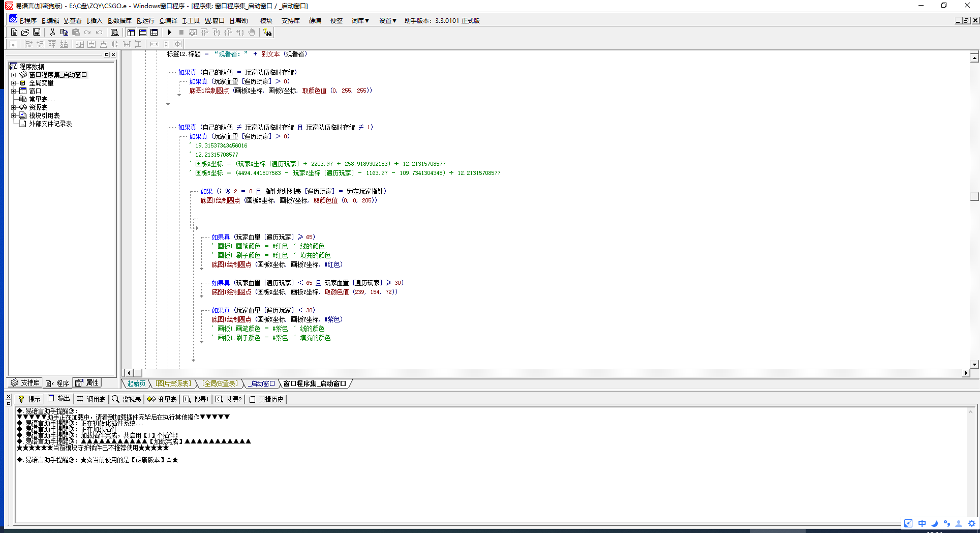The height and width of the screenshot is (533, 980).
Task: Click the align-top controls icon
Action: (x=52, y=44)
